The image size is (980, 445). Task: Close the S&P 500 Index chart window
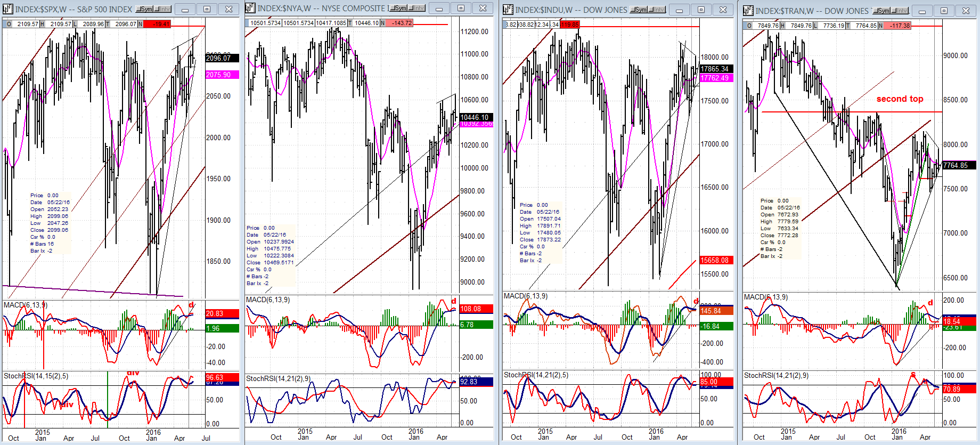pyautogui.click(x=228, y=9)
